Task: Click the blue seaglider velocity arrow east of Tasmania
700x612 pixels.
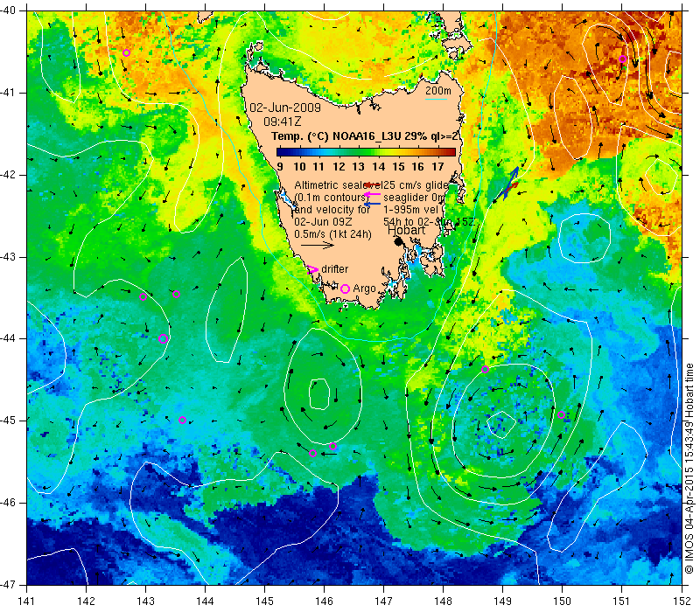Action: (511, 182)
